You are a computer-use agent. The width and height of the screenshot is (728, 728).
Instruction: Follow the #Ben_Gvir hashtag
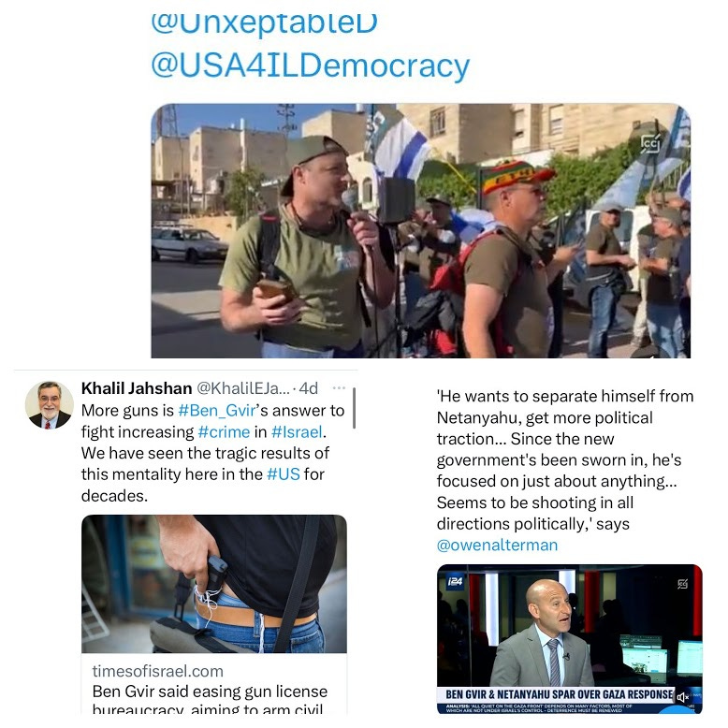click(x=217, y=411)
